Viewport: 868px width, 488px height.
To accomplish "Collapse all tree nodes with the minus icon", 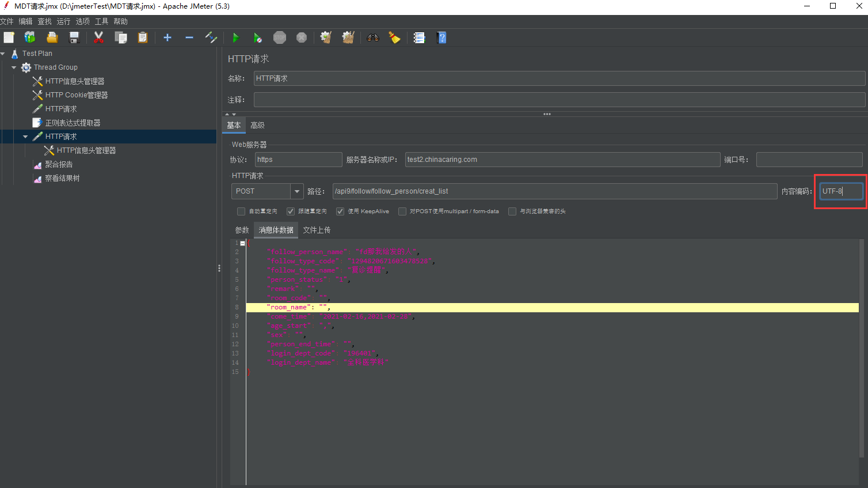I will [189, 37].
